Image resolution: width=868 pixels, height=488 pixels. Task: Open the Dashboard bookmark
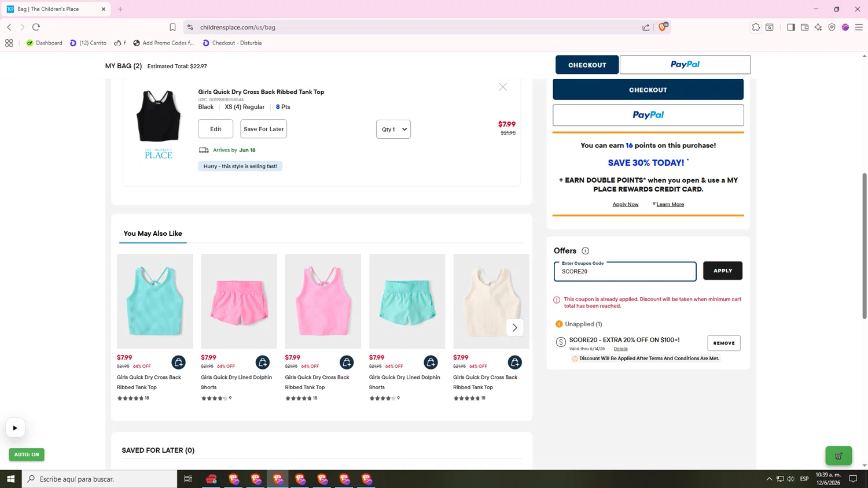44,43
